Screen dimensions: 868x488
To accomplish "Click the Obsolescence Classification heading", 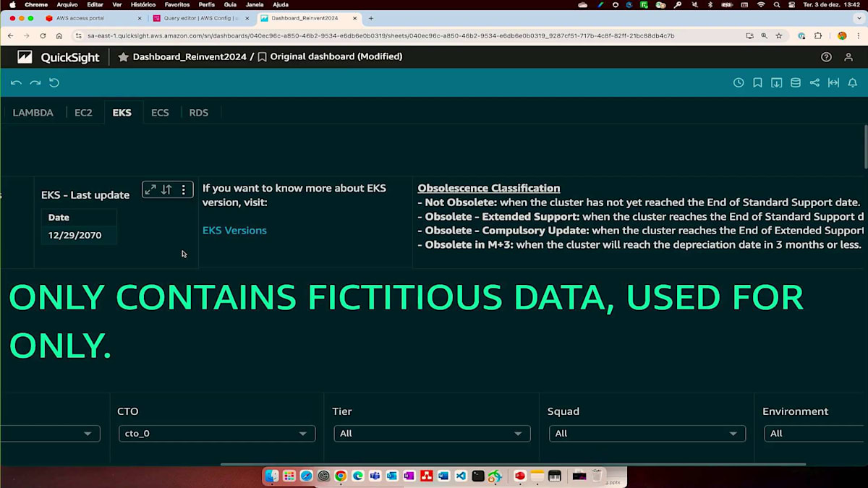I will (489, 188).
